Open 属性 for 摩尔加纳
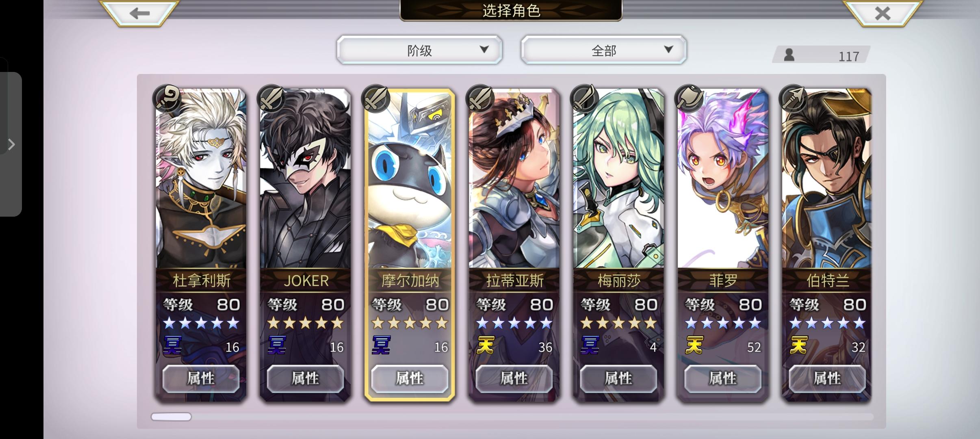Image resolution: width=980 pixels, height=439 pixels. pos(410,378)
